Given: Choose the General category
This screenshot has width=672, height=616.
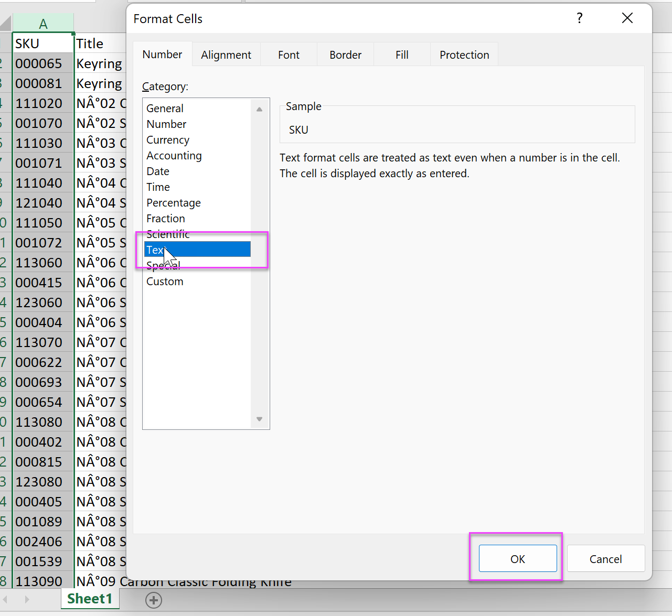Looking at the screenshot, I should point(165,109).
